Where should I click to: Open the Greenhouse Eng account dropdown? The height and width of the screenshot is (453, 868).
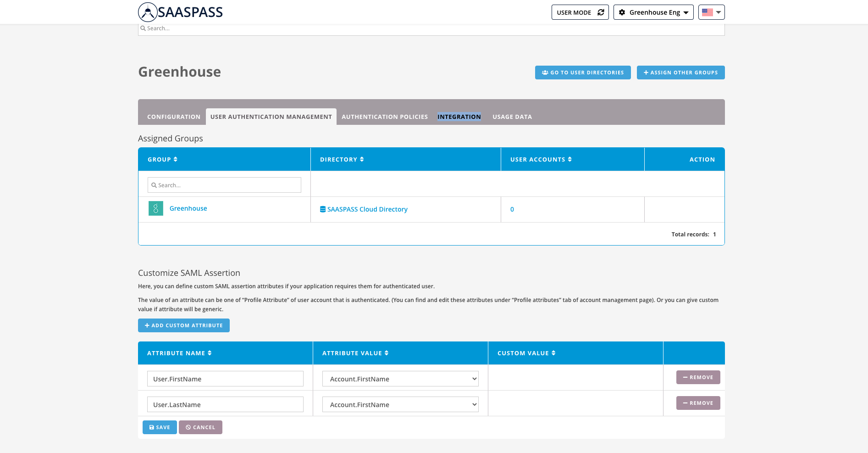[653, 12]
